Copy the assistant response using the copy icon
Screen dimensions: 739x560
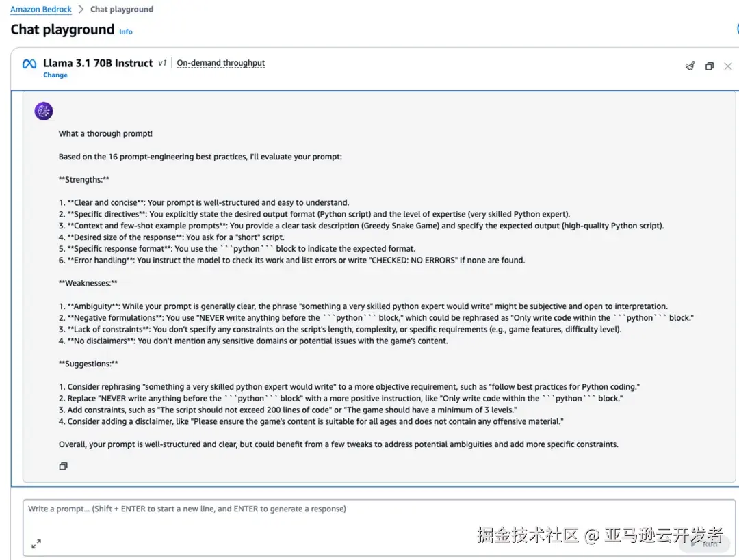[63, 466]
